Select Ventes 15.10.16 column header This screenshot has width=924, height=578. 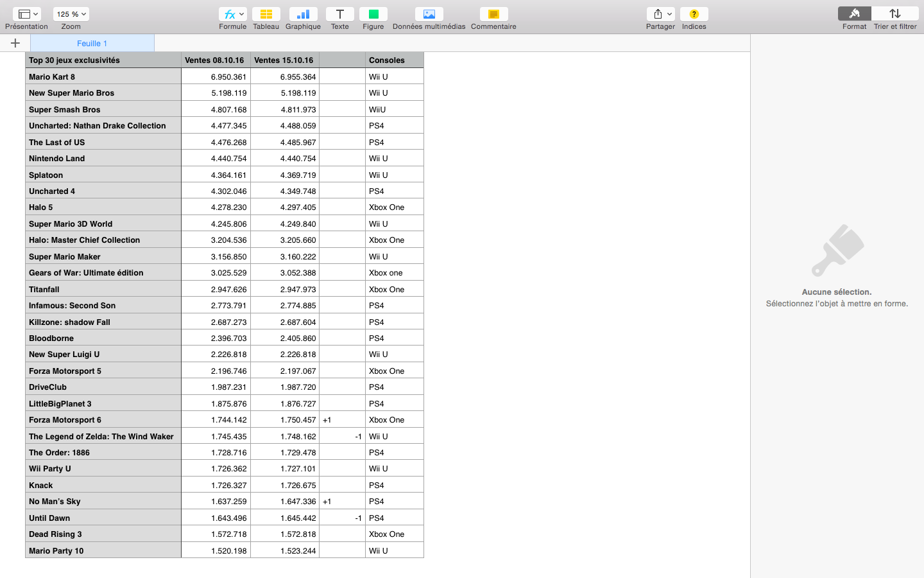click(x=285, y=60)
